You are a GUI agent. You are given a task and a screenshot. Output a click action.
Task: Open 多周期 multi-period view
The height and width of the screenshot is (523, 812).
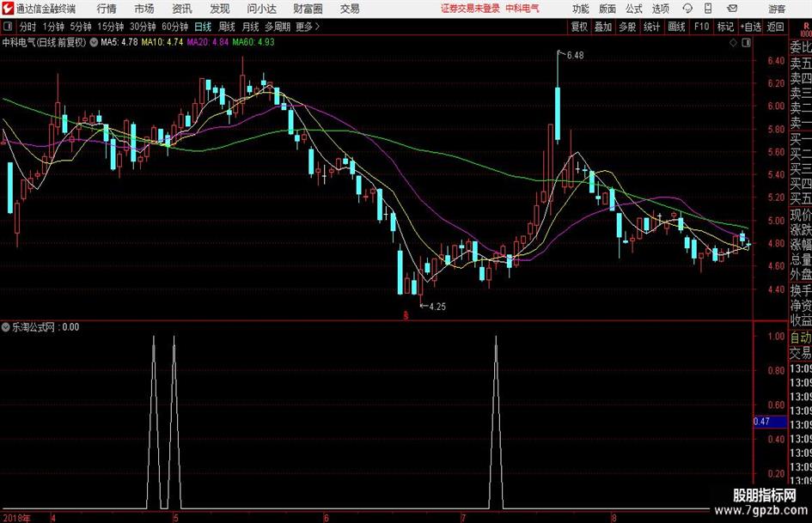coord(278,27)
